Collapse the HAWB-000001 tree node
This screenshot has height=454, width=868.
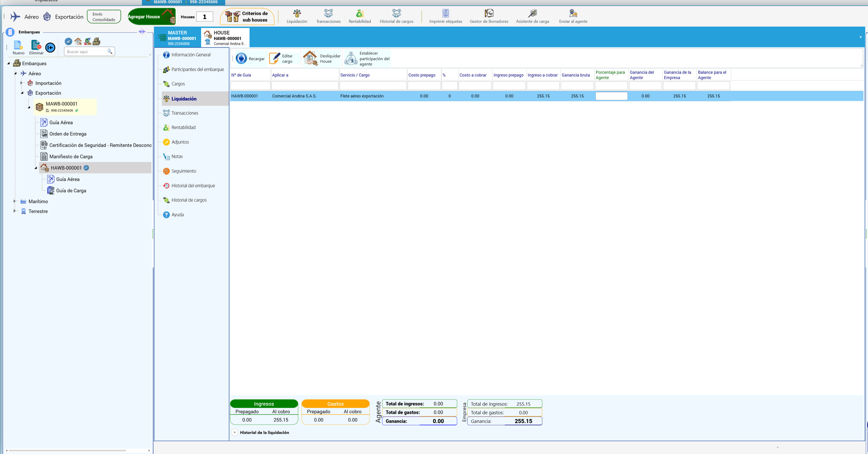coord(36,168)
